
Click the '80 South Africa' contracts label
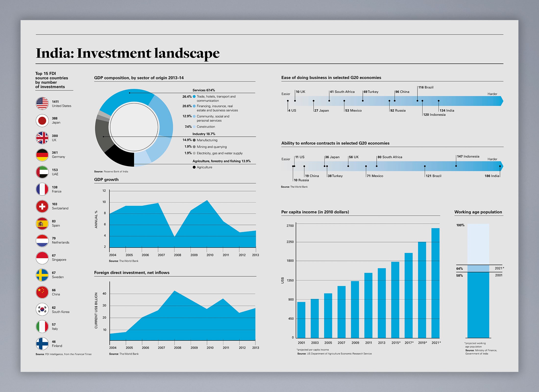(390, 157)
